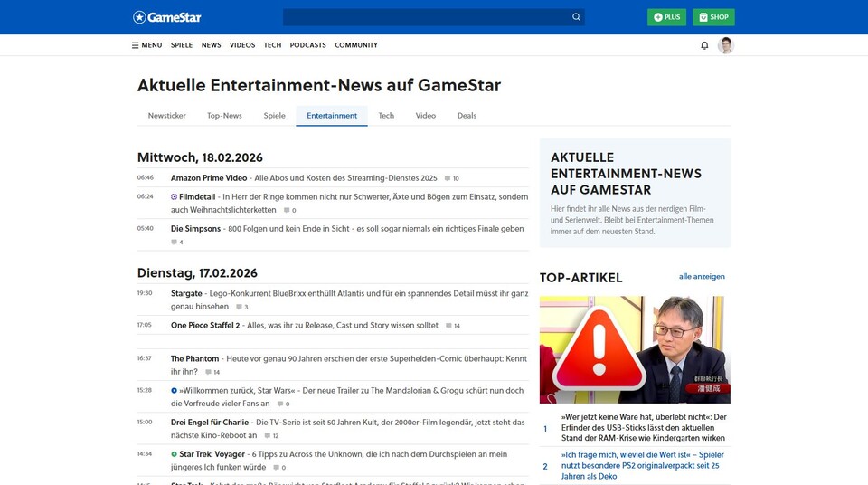Open the Die Simpsons article link
The height and width of the screenshot is (485, 868).
[195, 229]
